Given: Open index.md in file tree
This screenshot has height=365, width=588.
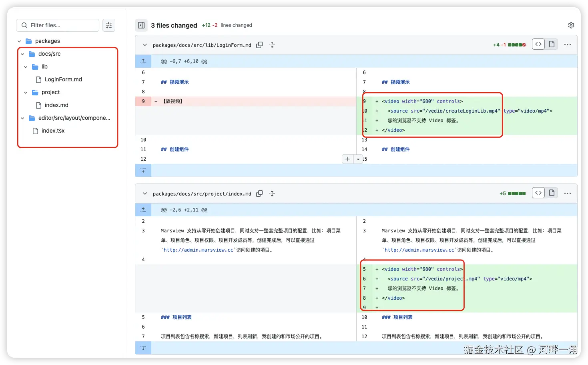Looking at the screenshot, I should click(x=56, y=105).
